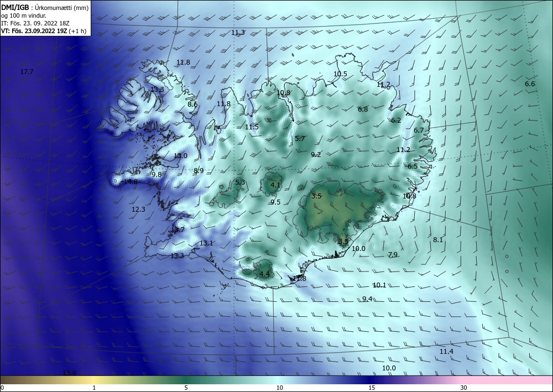The image size is (553, 392).
Task: Click the 13.0 value label
Action: point(181,156)
